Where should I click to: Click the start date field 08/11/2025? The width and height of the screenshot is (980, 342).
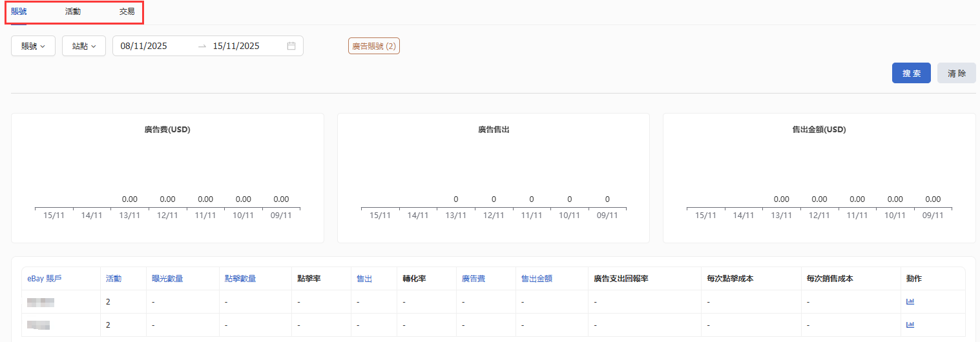click(144, 46)
